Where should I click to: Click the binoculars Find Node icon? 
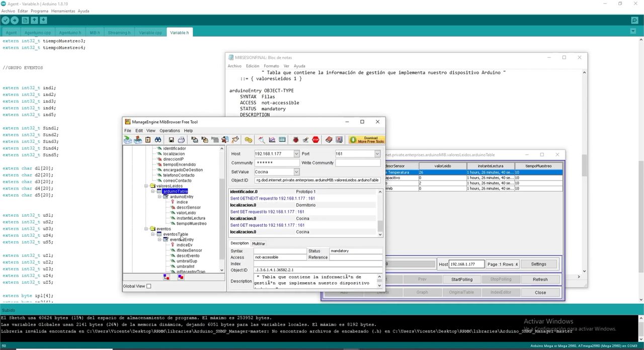click(158, 140)
